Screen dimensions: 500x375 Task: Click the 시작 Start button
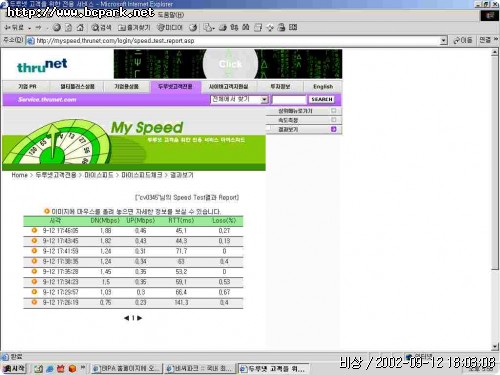pos(14,369)
